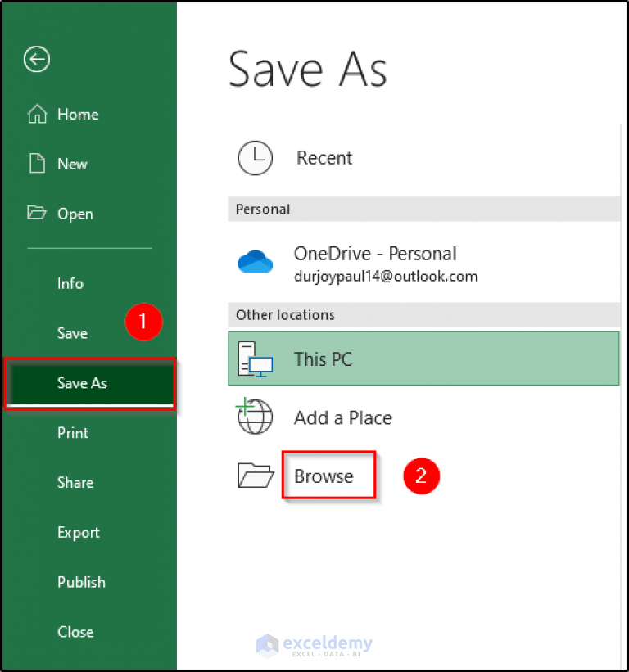
Task: Click the Add a Place globe icon
Action: 254,416
